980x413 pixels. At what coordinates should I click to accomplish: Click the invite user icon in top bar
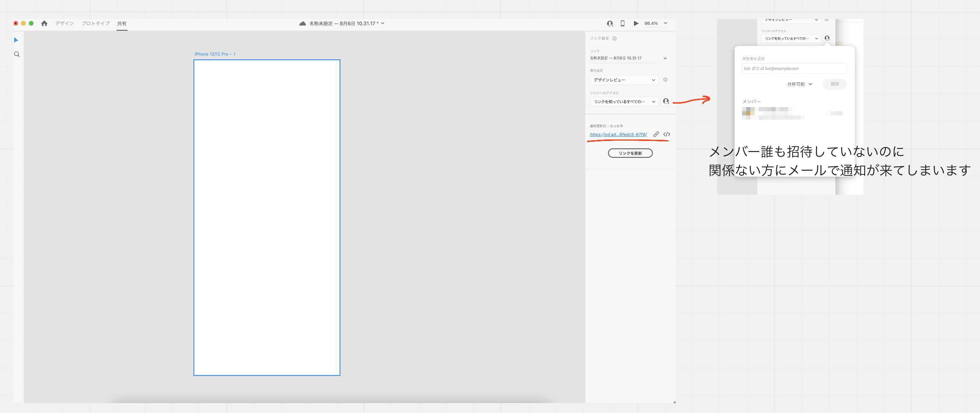[610, 24]
